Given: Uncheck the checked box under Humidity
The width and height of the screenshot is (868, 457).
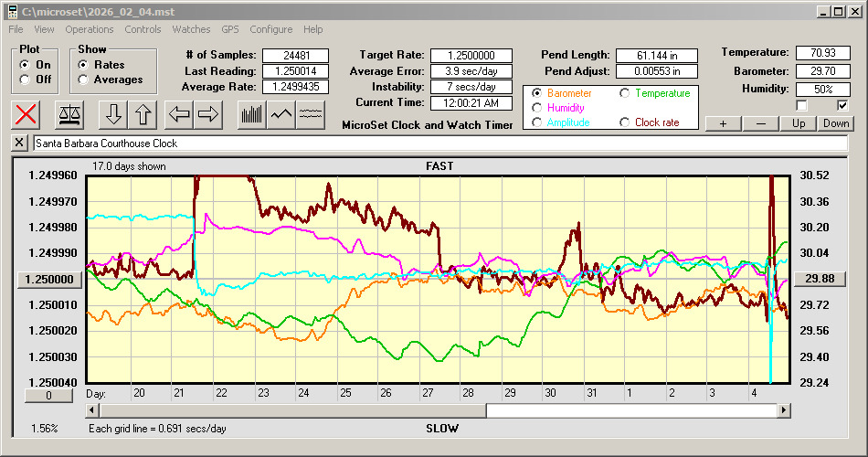Looking at the screenshot, I should point(842,105).
